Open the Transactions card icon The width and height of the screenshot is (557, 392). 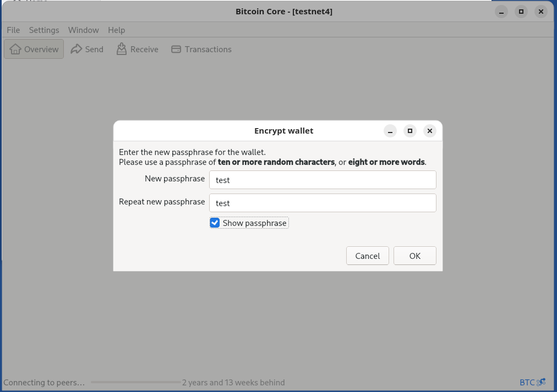click(176, 49)
